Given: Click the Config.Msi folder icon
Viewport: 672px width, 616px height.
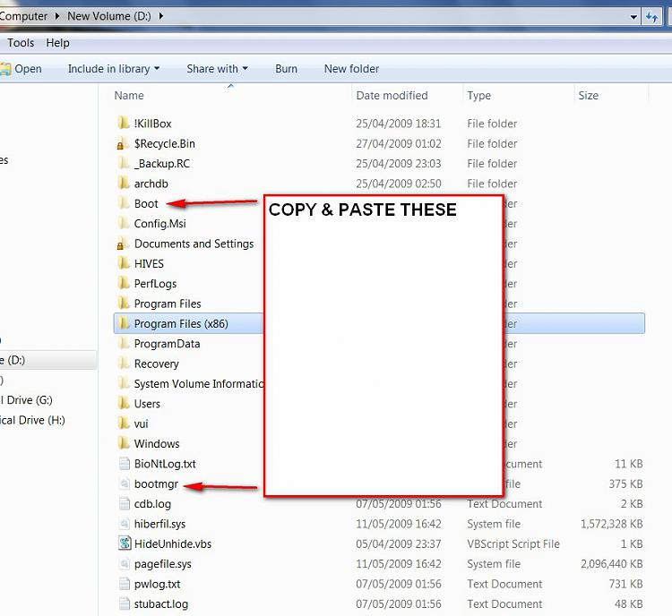Looking at the screenshot, I should pos(124,224).
